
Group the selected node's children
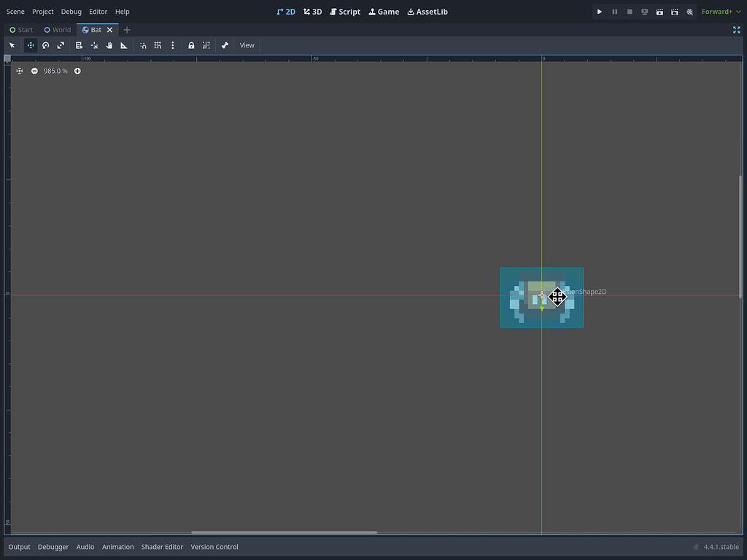point(206,45)
